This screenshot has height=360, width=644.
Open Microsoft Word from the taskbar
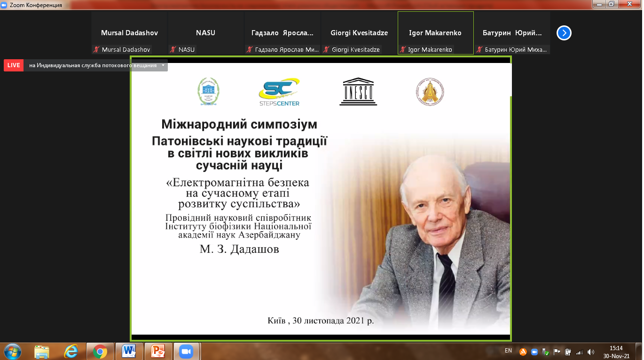click(x=128, y=351)
